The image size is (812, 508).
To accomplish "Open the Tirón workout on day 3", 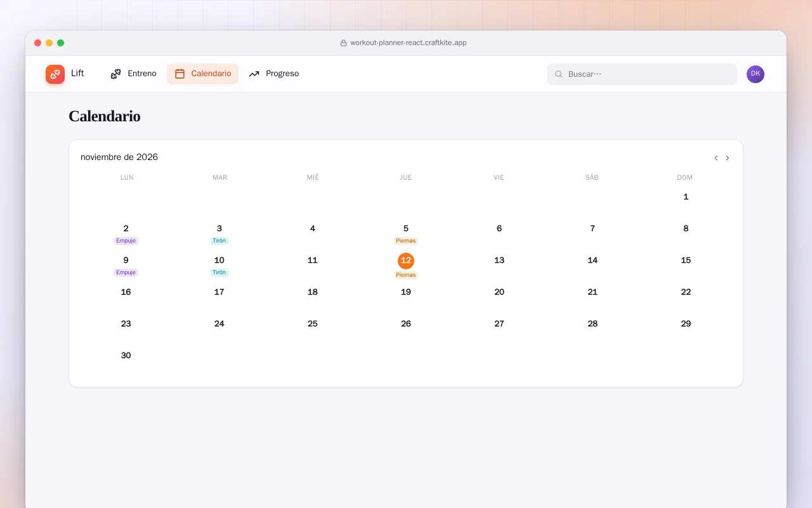I will pos(219,241).
